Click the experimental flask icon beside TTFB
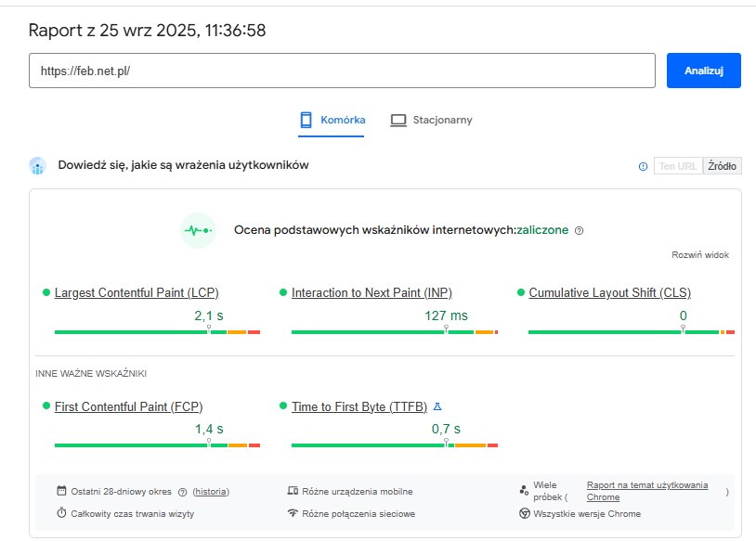 [x=437, y=406]
